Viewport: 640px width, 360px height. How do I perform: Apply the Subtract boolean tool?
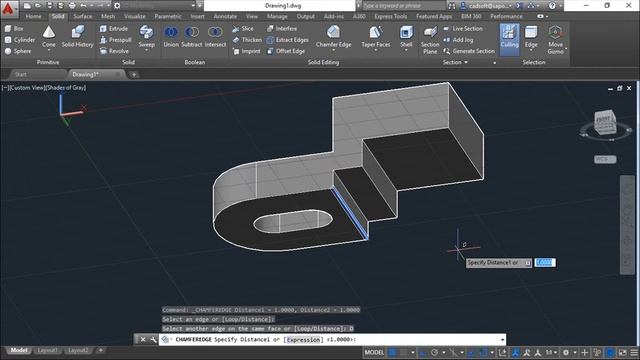pyautogui.click(x=191, y=37)
